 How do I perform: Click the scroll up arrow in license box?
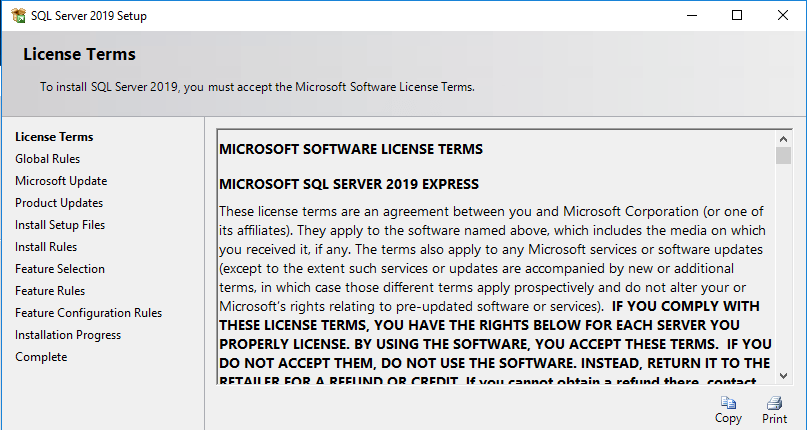(783, 139)
